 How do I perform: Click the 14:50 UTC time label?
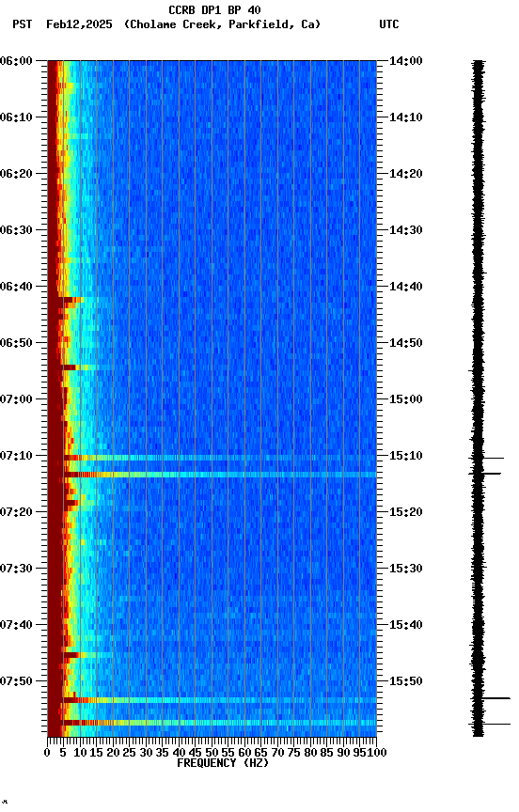[406, 343]
